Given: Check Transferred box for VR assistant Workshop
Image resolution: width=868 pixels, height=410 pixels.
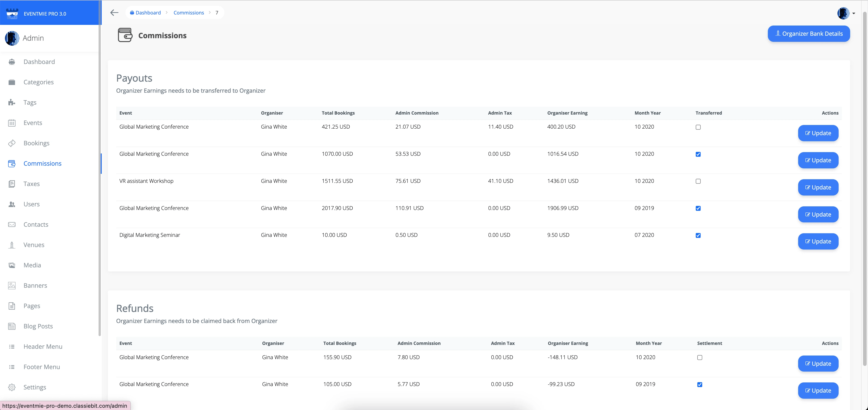Looking at the screenshot, I should pyautogui.click(x=698, y=181).
